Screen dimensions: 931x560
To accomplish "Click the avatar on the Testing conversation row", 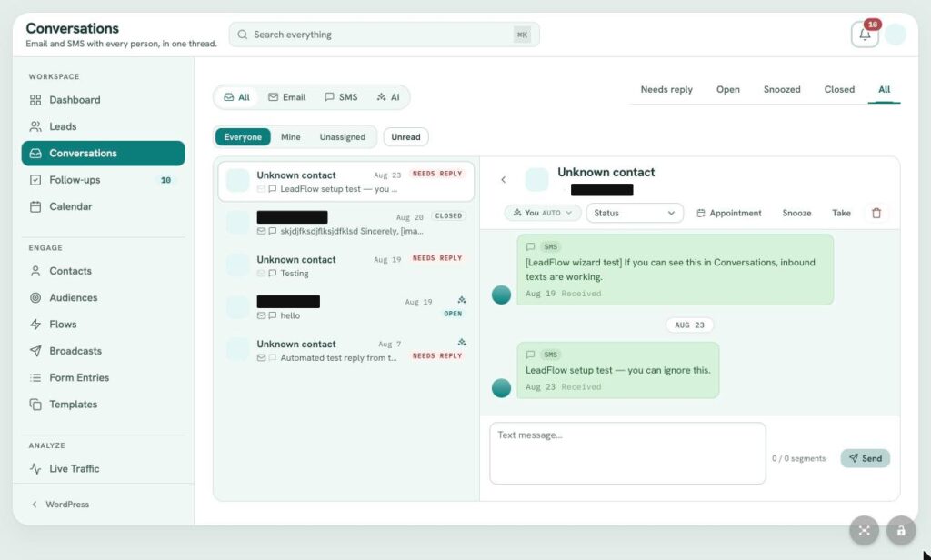I will pyautogui.click(x=237, y=265).
